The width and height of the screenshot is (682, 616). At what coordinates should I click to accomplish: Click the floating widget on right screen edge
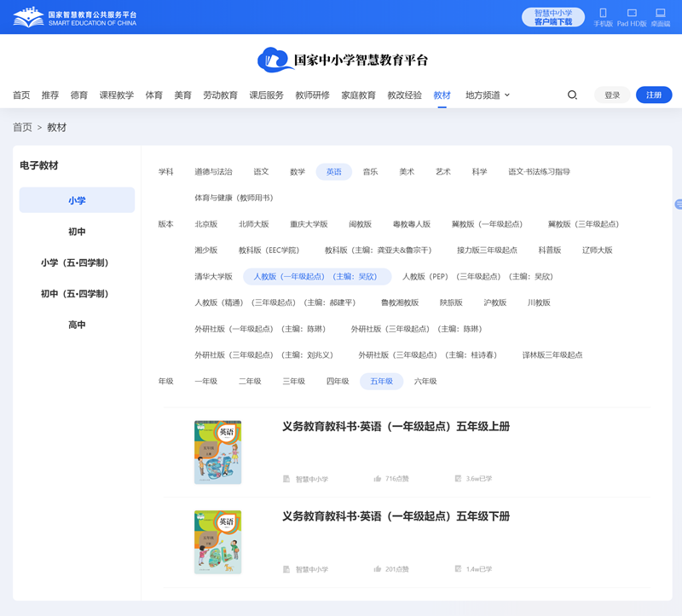click(678, 204)
